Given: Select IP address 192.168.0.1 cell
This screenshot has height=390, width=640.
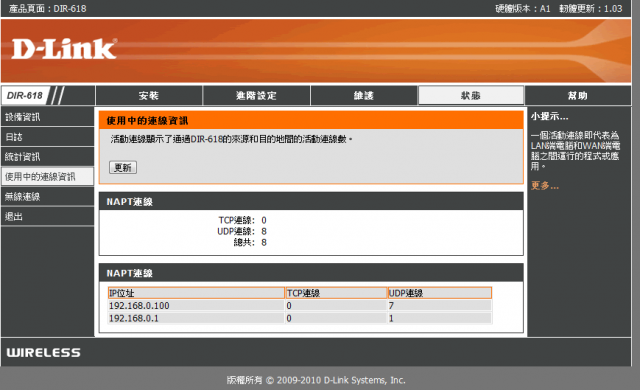Looking at the screenshot, I should click(196, 318).
